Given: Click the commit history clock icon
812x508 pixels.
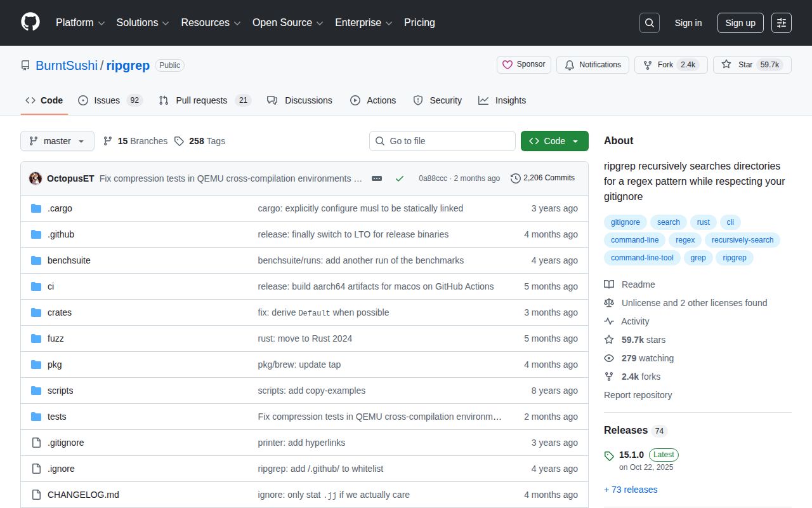Looking at the screenshot, I should pyautogui.click(x=515, y=178).
